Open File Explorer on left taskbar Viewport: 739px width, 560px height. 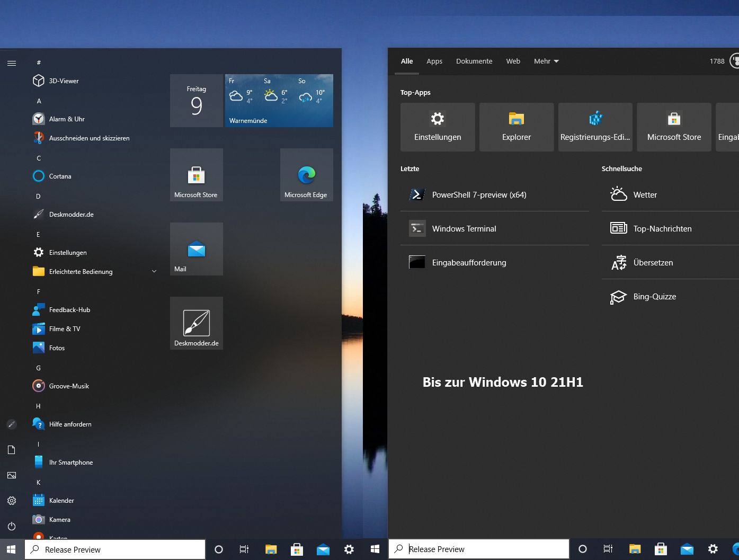(x=271, y=549)
